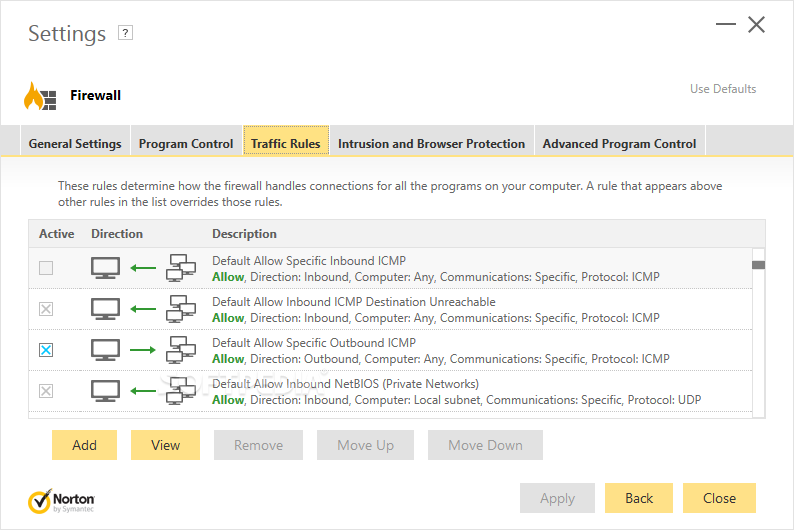
Task: Click the Firewall flame and wall icon
Action: (x=41, y=96)
